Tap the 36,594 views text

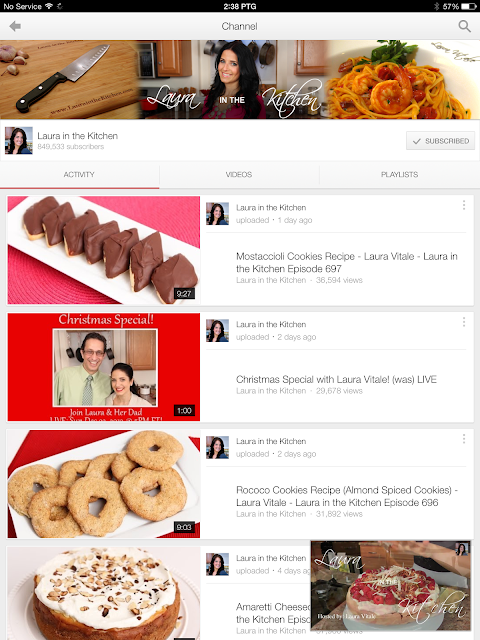tap(339, 280)
